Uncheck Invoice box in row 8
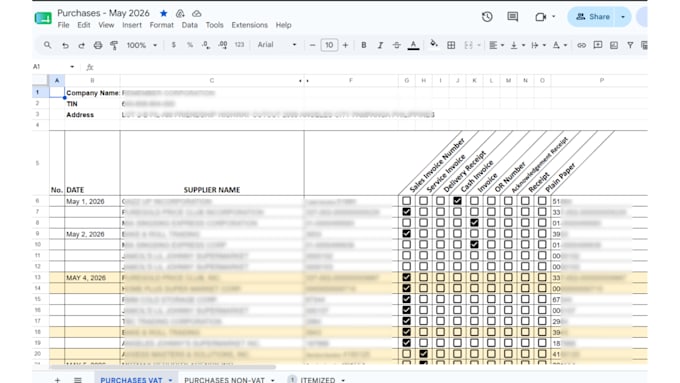 coord(474,223)
